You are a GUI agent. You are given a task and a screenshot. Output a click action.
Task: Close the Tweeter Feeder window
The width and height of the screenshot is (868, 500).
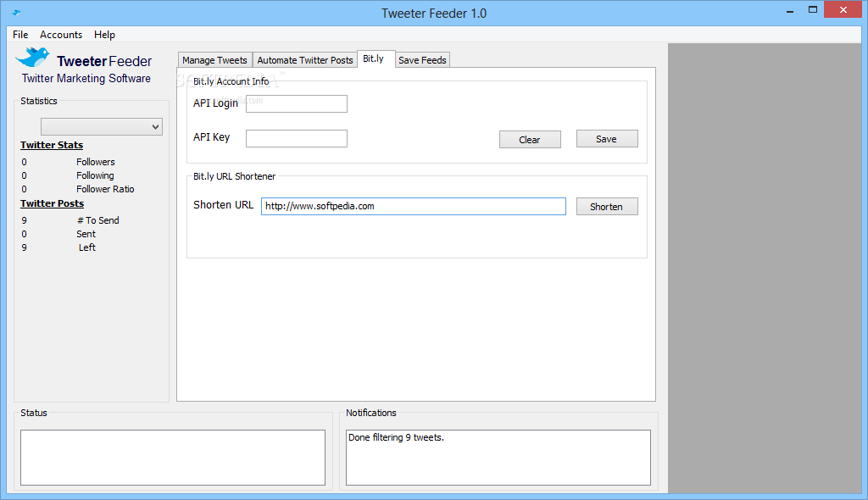843,10
